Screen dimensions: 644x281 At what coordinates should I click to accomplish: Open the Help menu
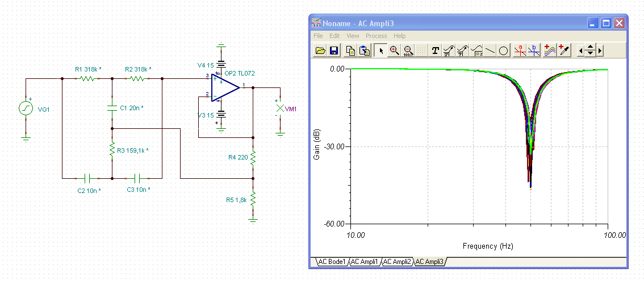(x=400, y=36)
